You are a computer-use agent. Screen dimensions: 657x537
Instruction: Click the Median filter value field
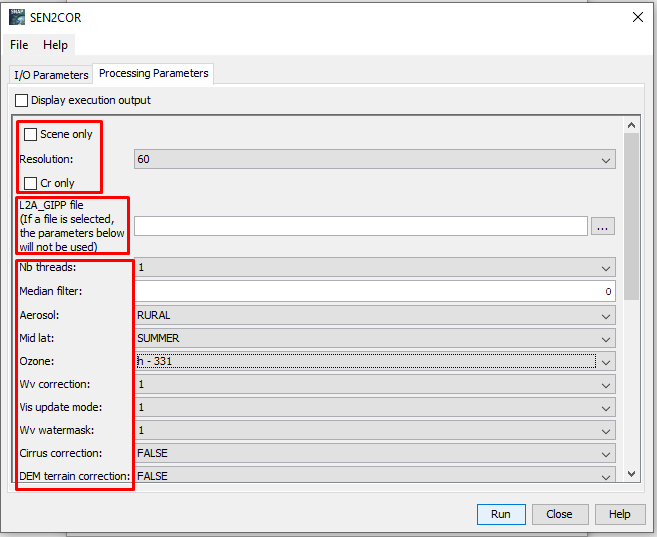(375, 291)
